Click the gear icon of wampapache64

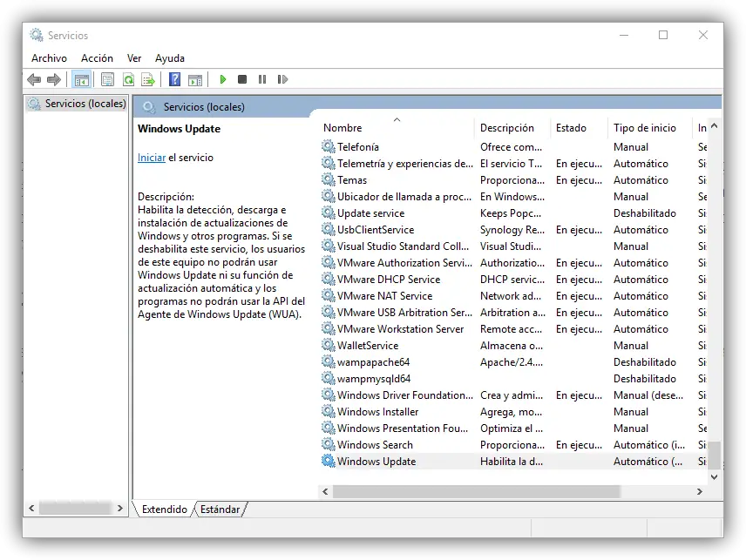[x=329, y=361]
